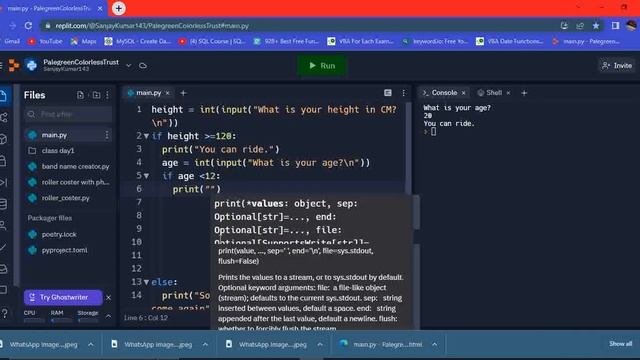This screenshot has width=640, height=360.
Task: Open options menu for main.py file
Action: (x=107, y=135)
